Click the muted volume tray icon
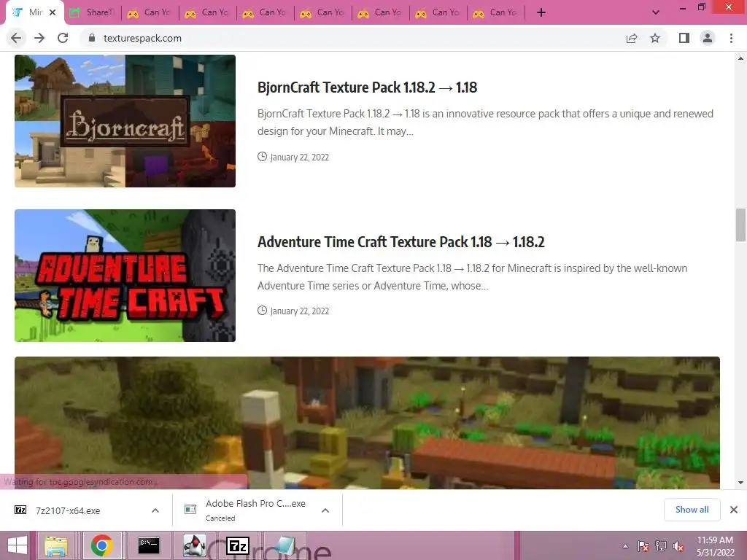Image resolution: width=747 pixels, height=560 pixels. point(678,547)
